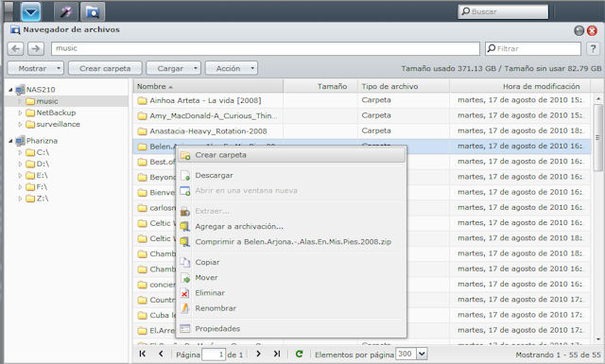
Task: Click the gray minimize window button
Action: [x=579, y=30]
